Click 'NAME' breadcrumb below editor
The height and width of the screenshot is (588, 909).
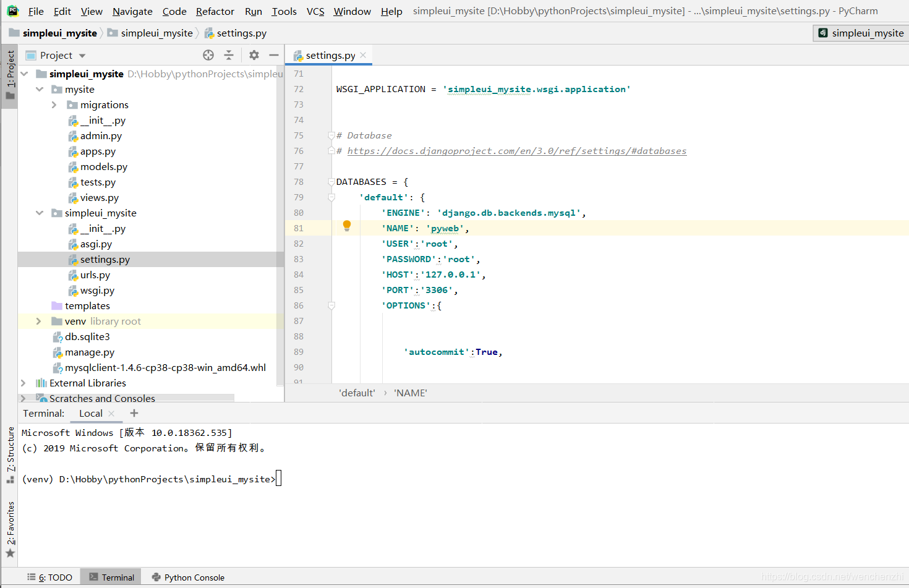click(410, 393)
